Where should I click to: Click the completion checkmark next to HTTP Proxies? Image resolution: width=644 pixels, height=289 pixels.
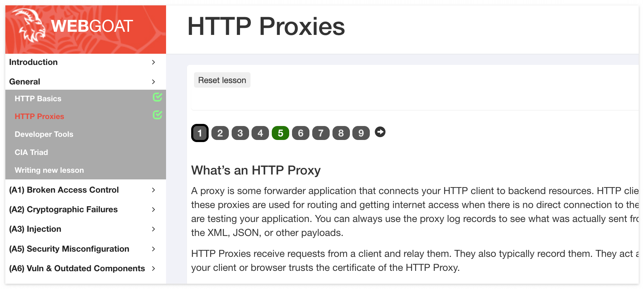tap(157, 114)
